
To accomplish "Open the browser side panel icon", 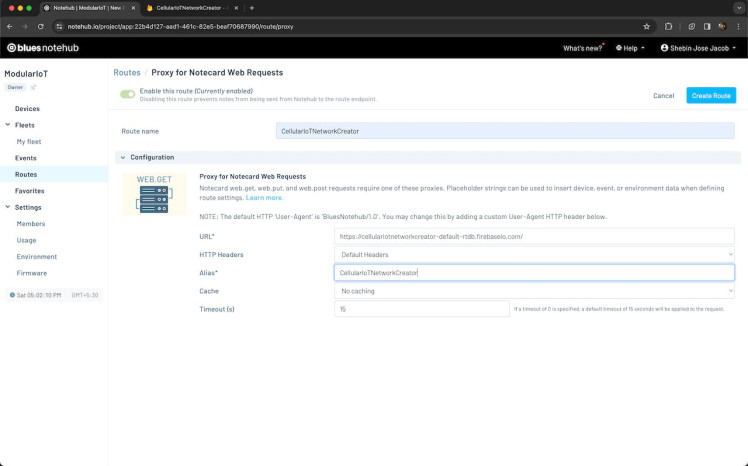I will (707, 27).
